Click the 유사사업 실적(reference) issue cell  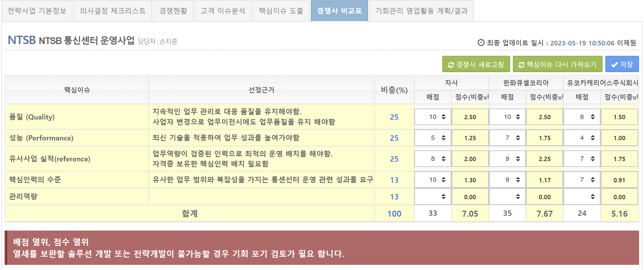[x=77, y=159]
